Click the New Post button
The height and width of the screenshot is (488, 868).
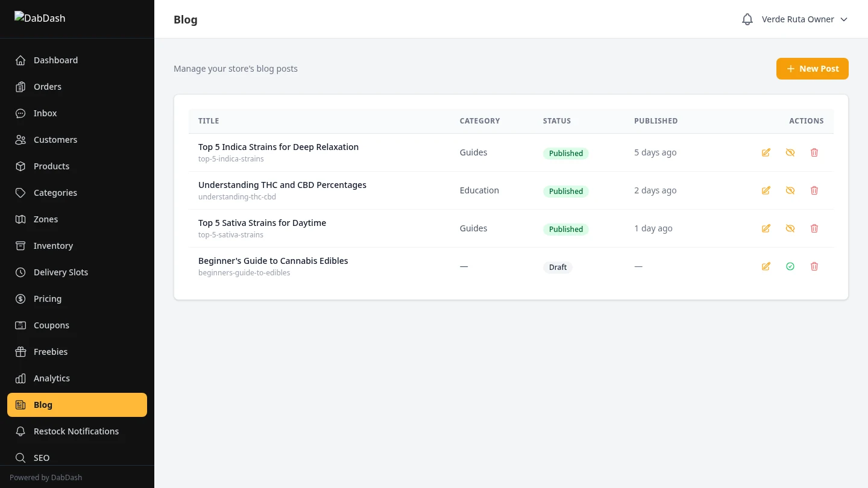coord(812,68)
